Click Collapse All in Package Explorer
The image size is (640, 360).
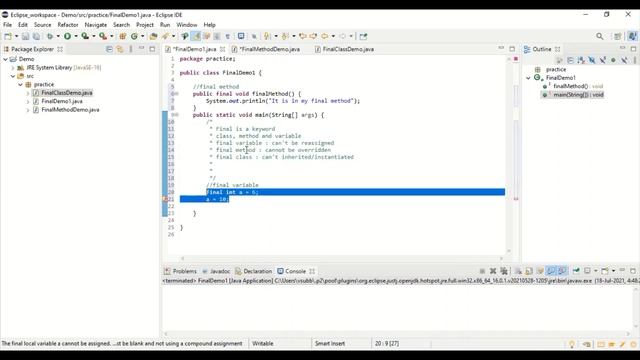109,49
